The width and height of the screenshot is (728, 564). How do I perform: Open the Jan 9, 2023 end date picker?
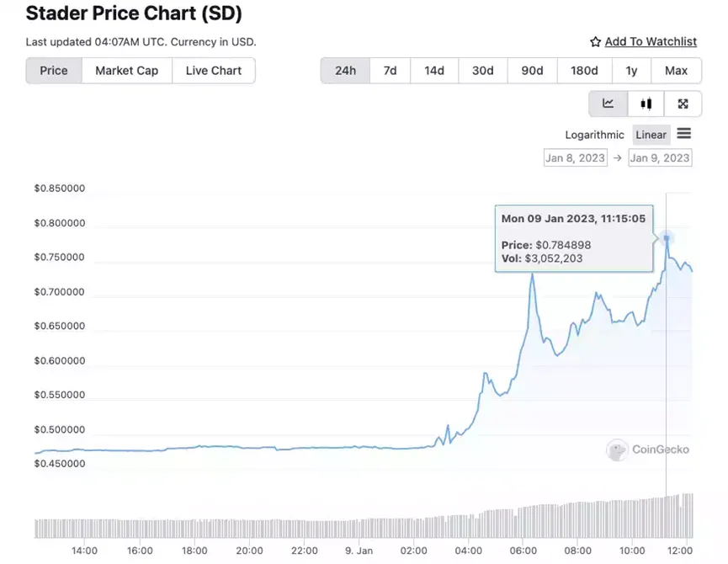(x=660, y=157)
